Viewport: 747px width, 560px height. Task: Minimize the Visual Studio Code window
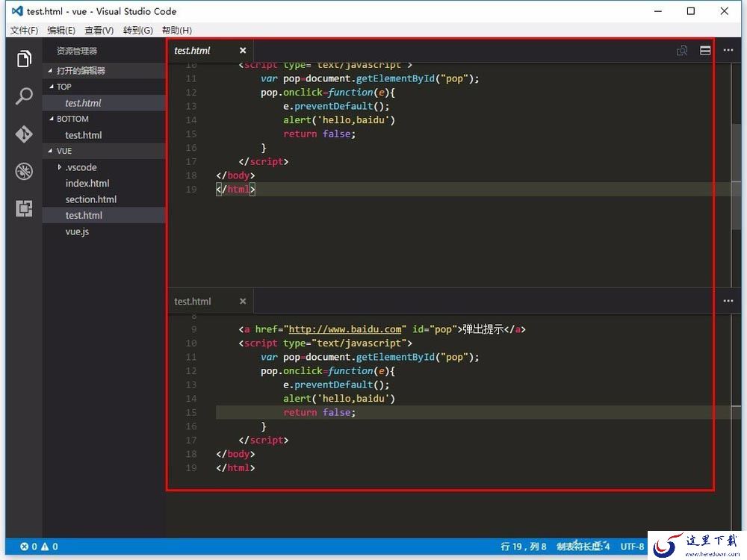tap(658, 11)
